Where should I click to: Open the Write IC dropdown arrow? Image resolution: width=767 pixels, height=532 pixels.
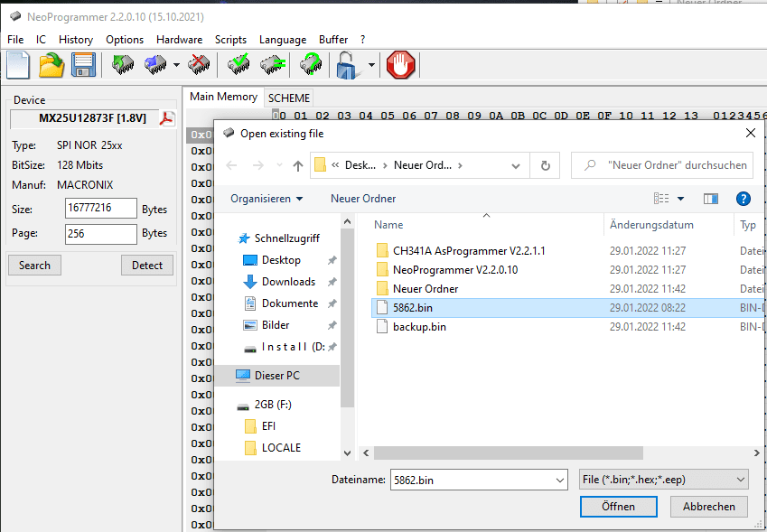click(176, 64)
